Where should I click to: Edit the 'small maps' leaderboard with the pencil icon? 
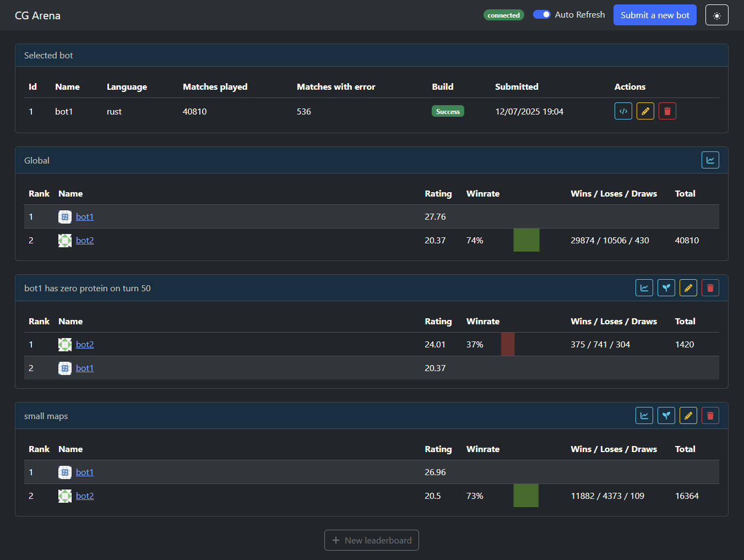pyautogui.click(x=688, y=415)
